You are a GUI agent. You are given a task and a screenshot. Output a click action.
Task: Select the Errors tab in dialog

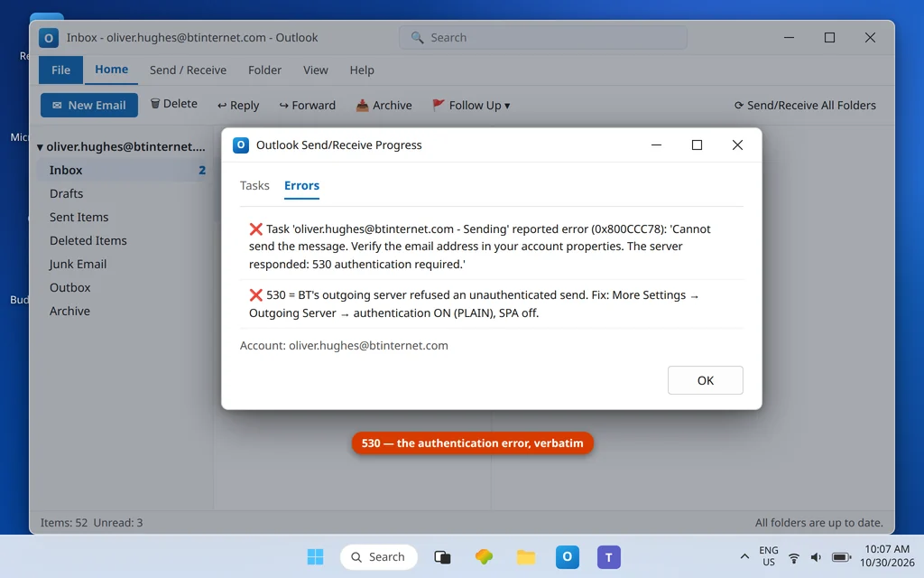click(x=301, y=185)
